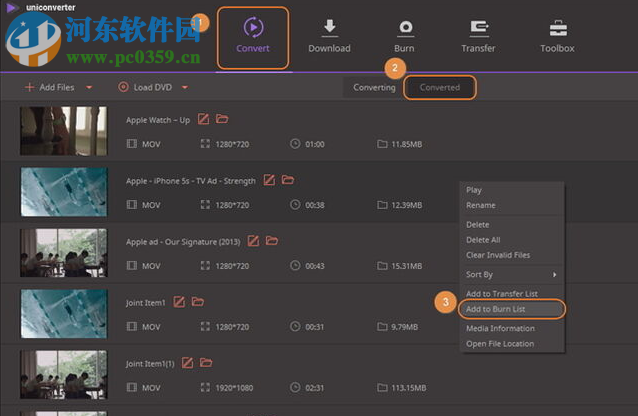The height and width of the screenshot is (416, 638).
Task: Rename Apple Watch – Up using the edit icon
Action: 203,119
